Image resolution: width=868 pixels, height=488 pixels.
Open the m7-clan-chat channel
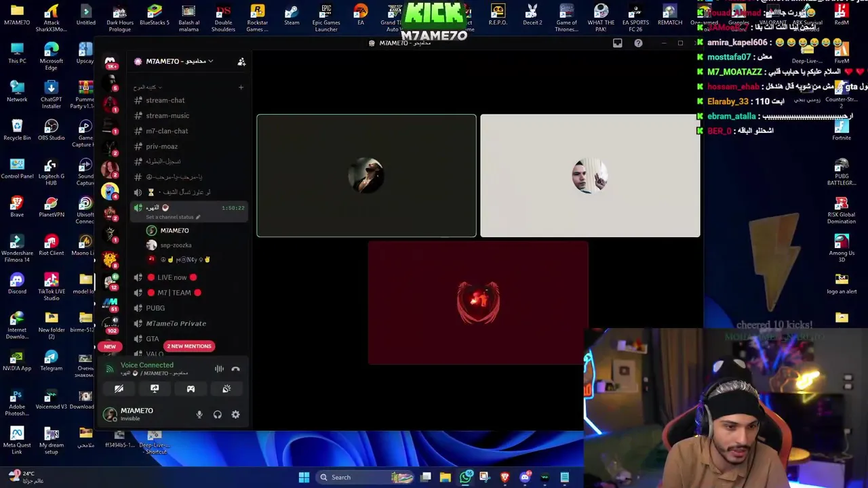coord(167,131)
